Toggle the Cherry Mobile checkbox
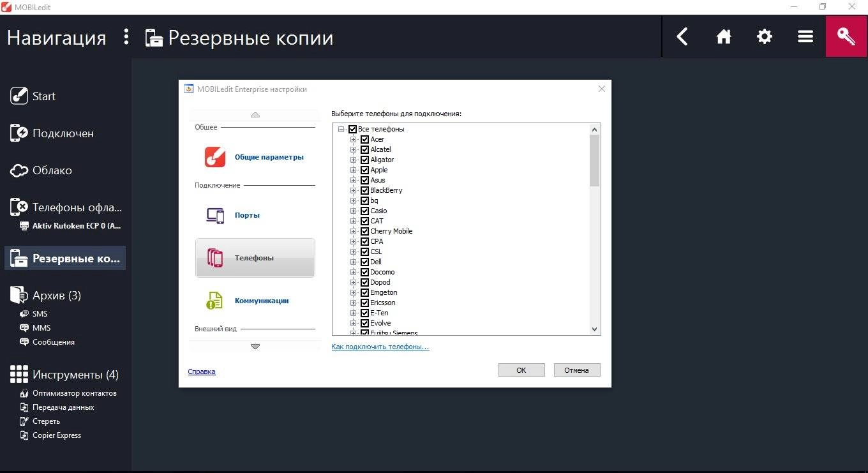 tap(365, 231)
